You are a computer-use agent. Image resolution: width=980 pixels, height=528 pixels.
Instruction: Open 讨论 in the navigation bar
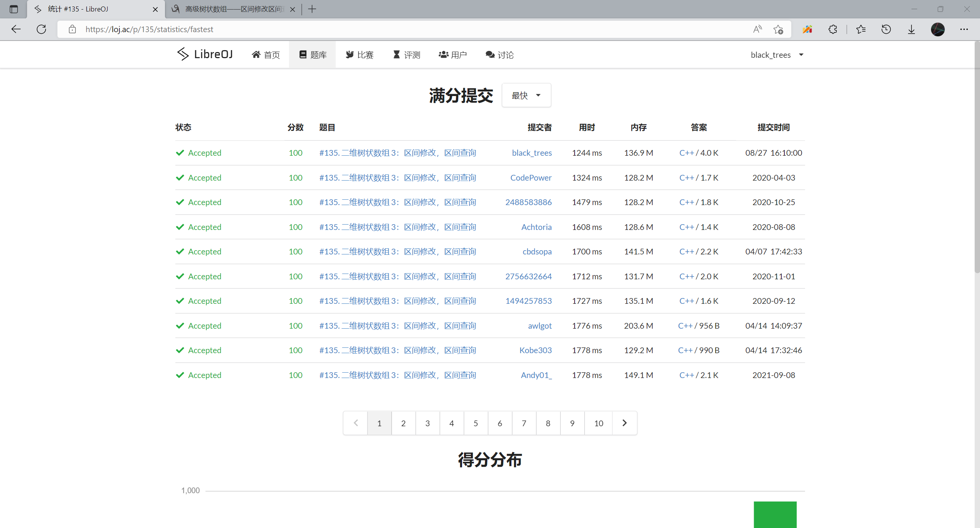(x=499, y=55)
